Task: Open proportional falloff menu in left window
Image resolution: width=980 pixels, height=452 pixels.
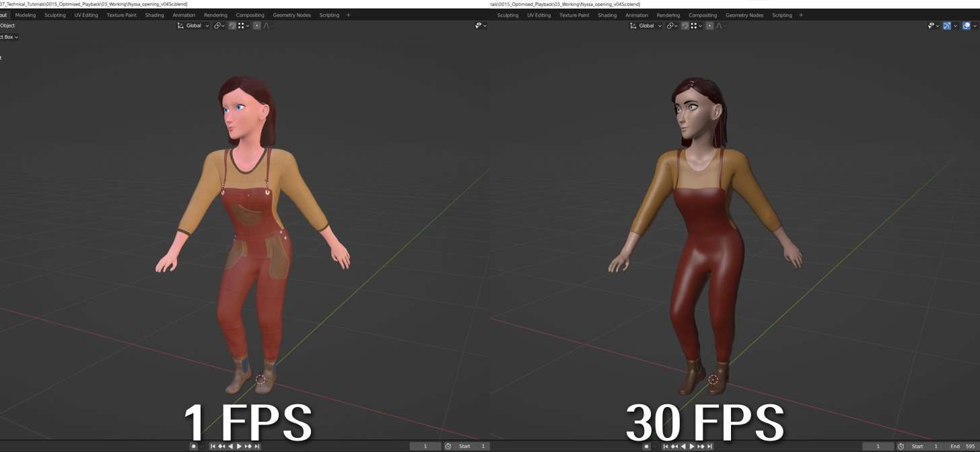Action: pos(267,26)
